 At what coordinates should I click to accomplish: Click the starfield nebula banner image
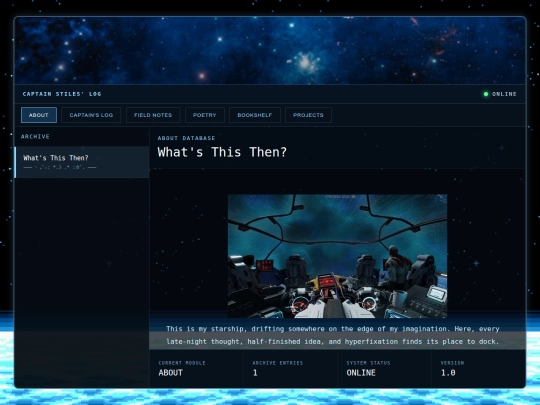(x=270, y=50)
